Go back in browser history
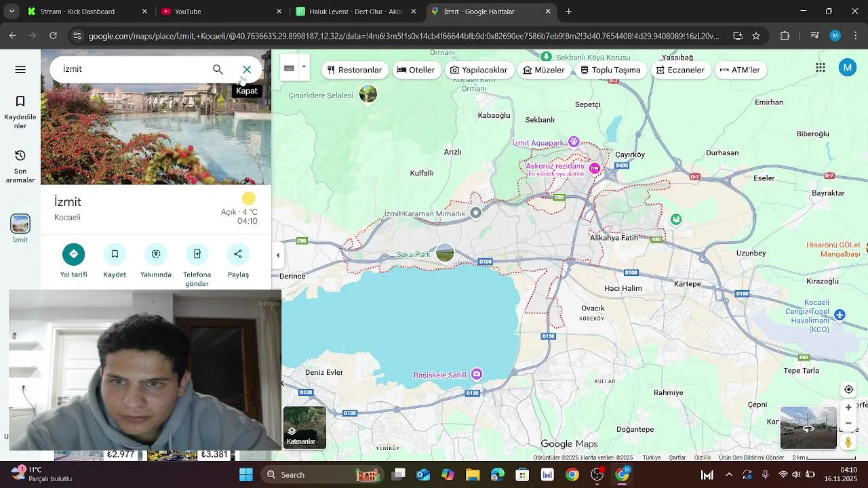 point(13,36)
